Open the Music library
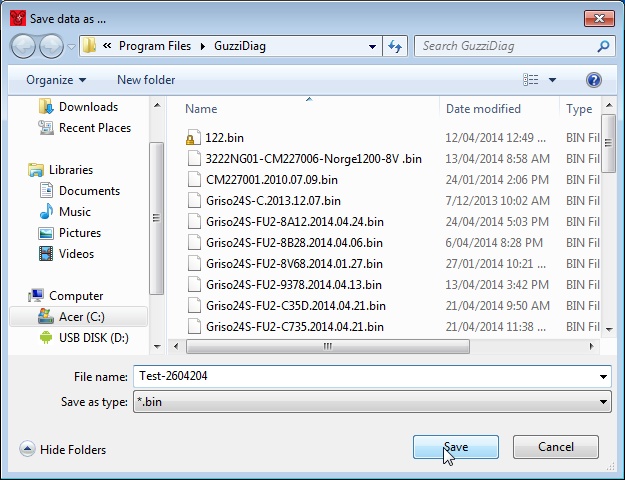This screenshot has height=480, width=625. [74, 212]
